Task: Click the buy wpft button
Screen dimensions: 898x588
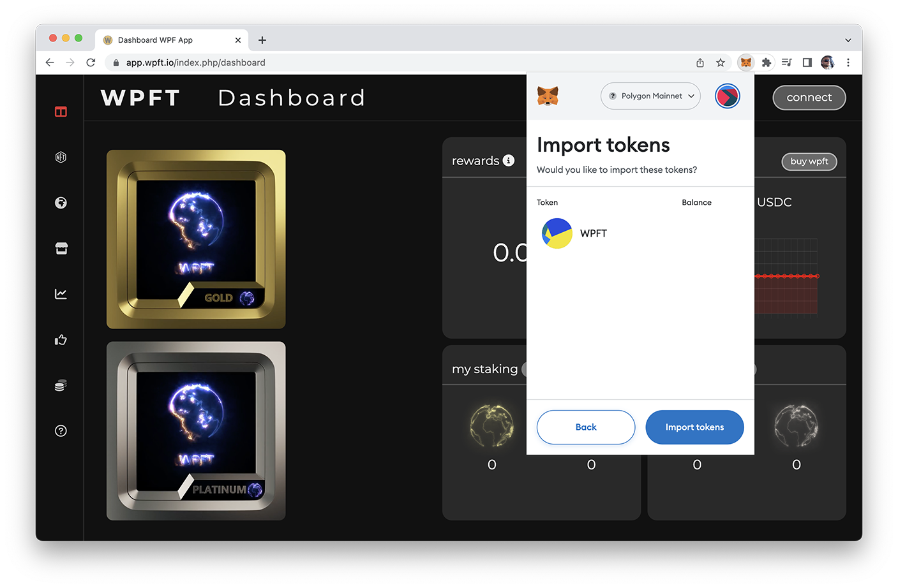Action: 809,161
